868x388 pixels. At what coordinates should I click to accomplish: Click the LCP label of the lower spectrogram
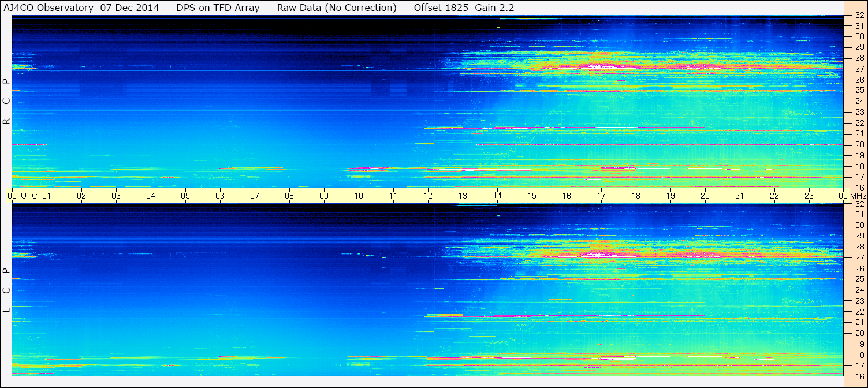point(6,290)
